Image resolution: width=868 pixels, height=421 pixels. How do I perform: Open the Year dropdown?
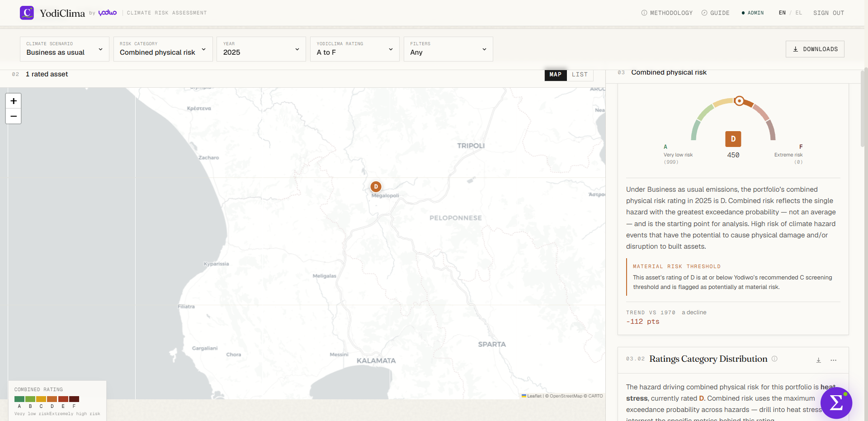point(261,49)
